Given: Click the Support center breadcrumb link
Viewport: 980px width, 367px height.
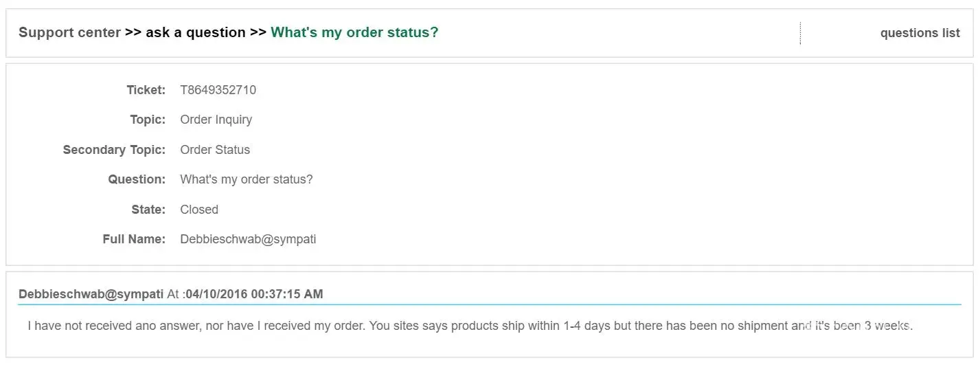Looking at the screenshot, I should 69,32.
